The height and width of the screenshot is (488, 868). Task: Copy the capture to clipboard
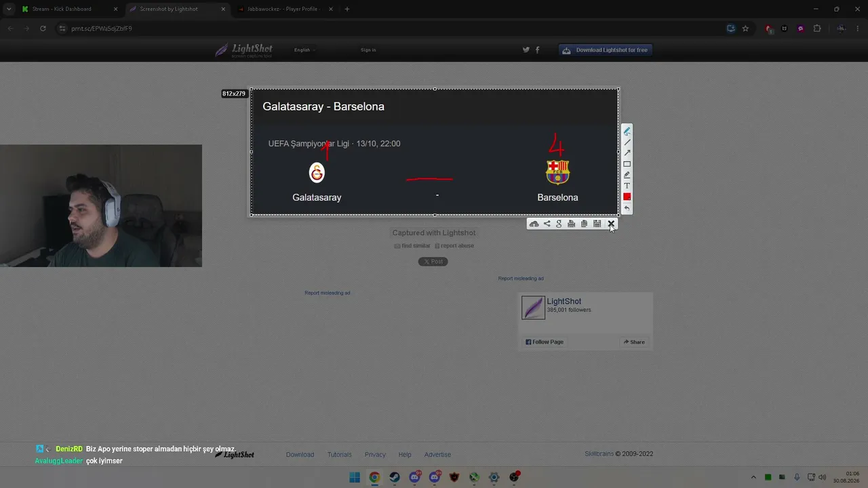(584, 224)
